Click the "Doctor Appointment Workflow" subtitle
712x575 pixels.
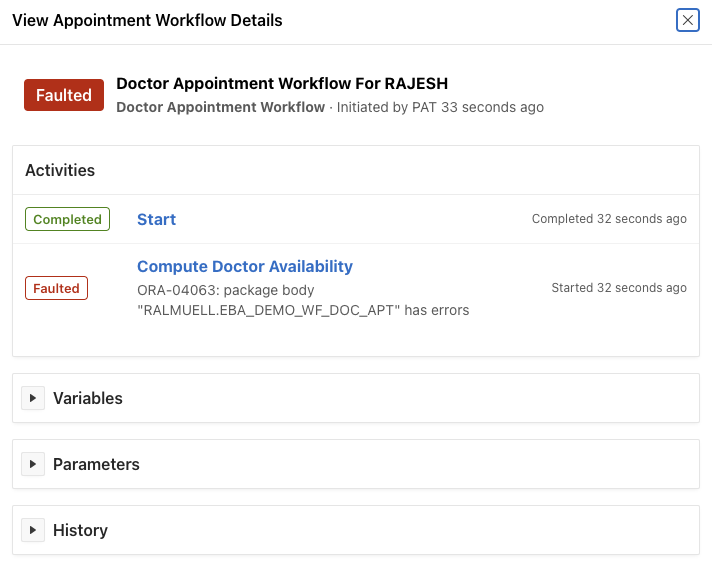point(220,107)
